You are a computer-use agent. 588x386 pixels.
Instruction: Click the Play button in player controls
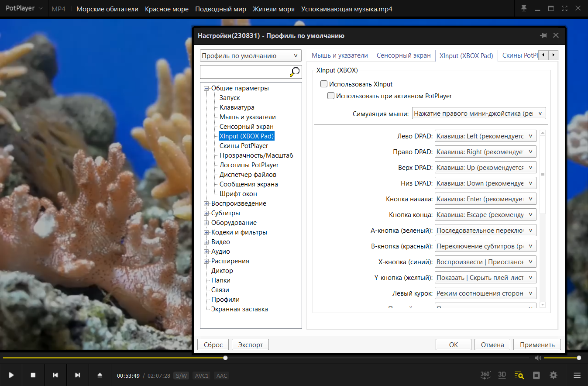[x=11, y=375]
